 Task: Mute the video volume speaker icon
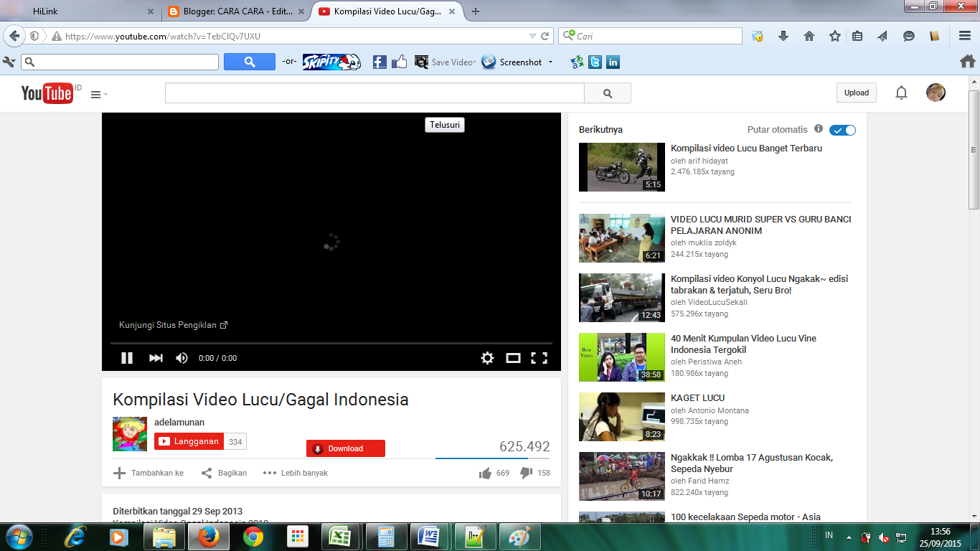pos(182,358)
